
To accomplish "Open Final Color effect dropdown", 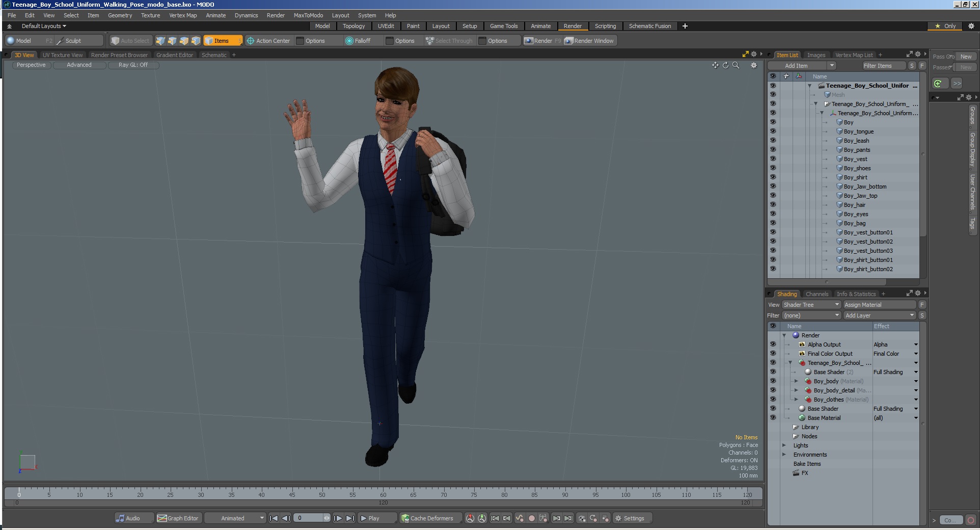I will tap(915, 354).
